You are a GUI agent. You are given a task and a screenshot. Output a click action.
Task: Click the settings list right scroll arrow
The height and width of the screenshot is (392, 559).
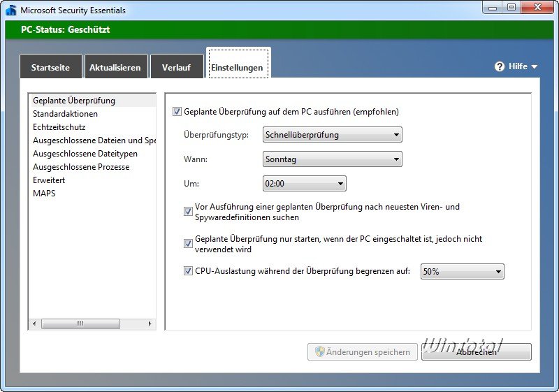click(150, 324)
